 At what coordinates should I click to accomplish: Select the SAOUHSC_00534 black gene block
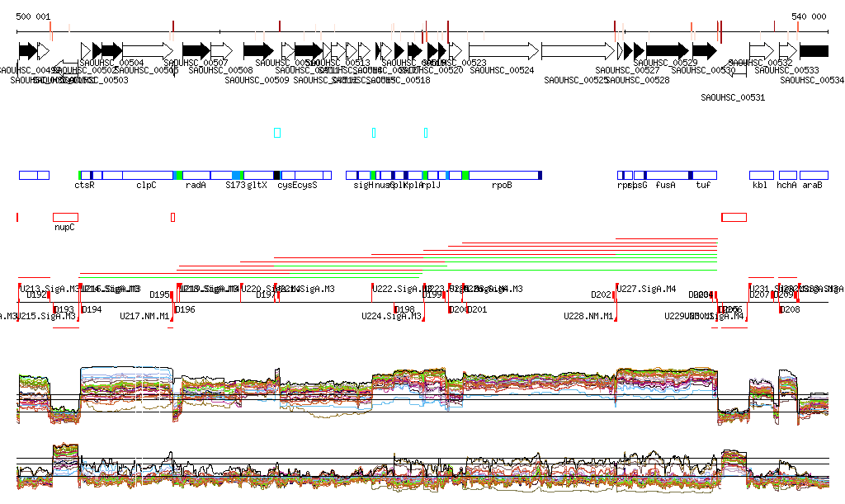coord(814,50)
